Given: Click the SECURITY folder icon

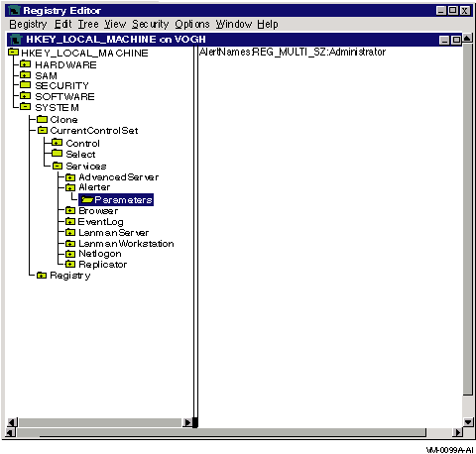Looking at the screenshot, I should [25, 85].
